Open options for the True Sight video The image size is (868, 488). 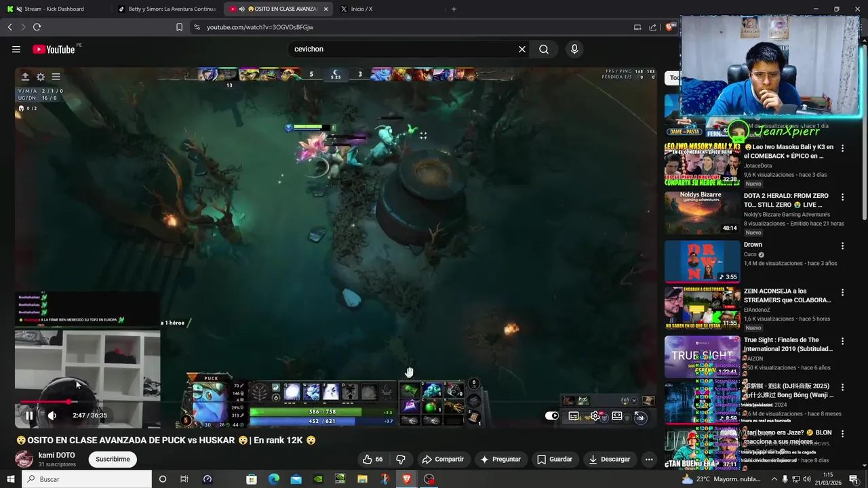click(843, 341)
